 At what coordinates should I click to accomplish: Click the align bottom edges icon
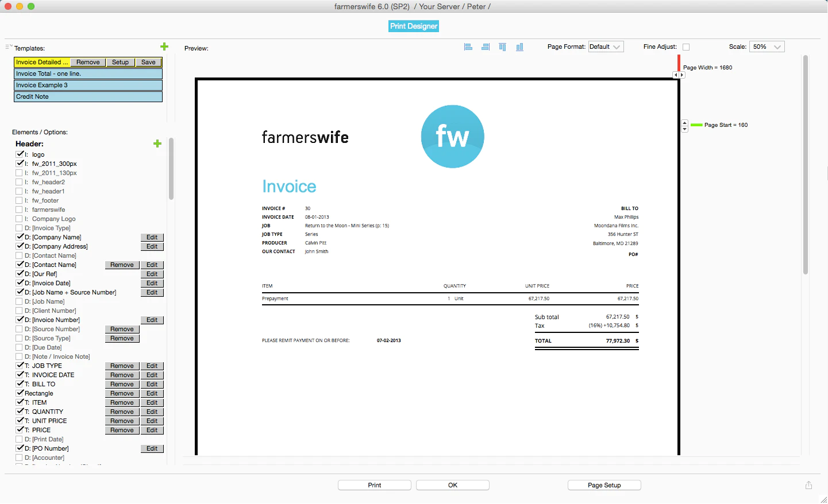click(520, 47)
